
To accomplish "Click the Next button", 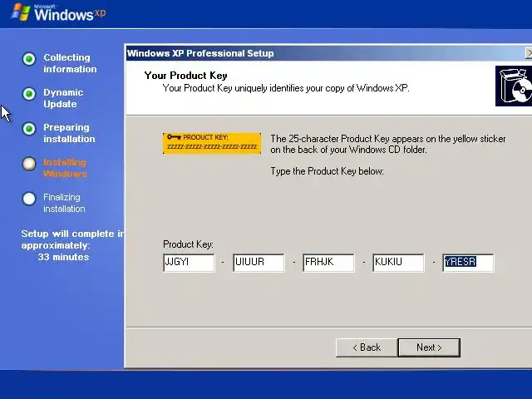I will [429, 347].
